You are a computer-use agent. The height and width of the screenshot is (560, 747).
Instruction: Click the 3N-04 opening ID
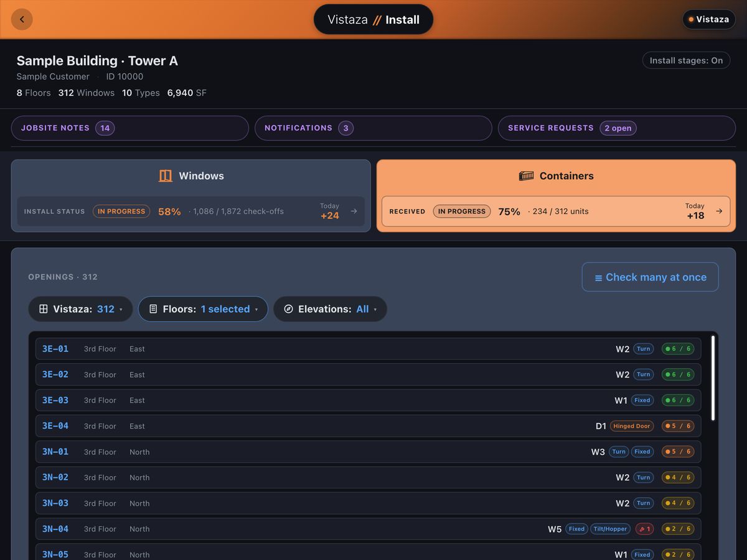55,529
